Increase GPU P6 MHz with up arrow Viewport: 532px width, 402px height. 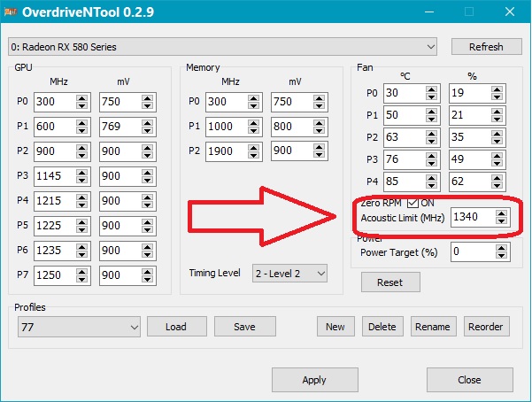[x=81, y=247]
